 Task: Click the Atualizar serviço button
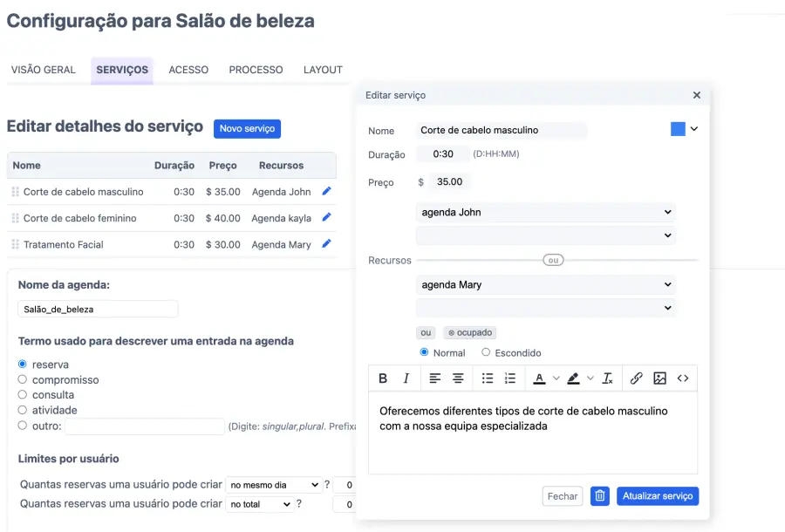658,495
